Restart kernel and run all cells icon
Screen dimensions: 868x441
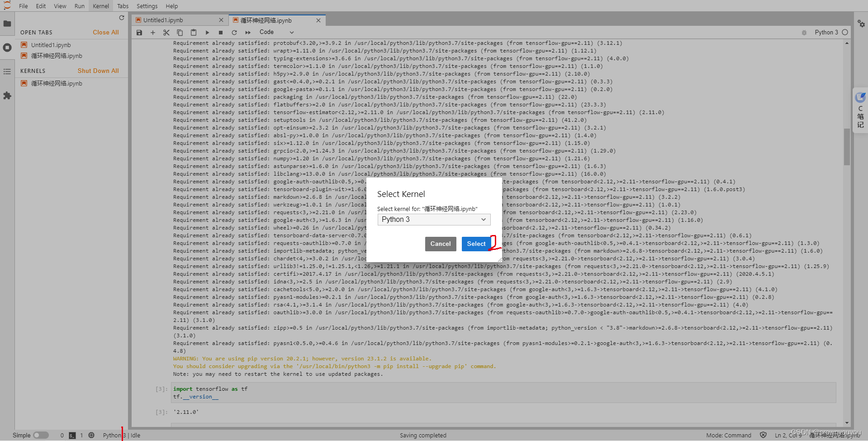coord(248,33)
